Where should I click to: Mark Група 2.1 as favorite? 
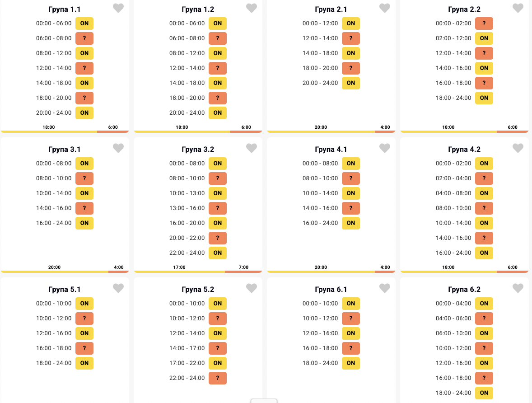coord(384,8)
